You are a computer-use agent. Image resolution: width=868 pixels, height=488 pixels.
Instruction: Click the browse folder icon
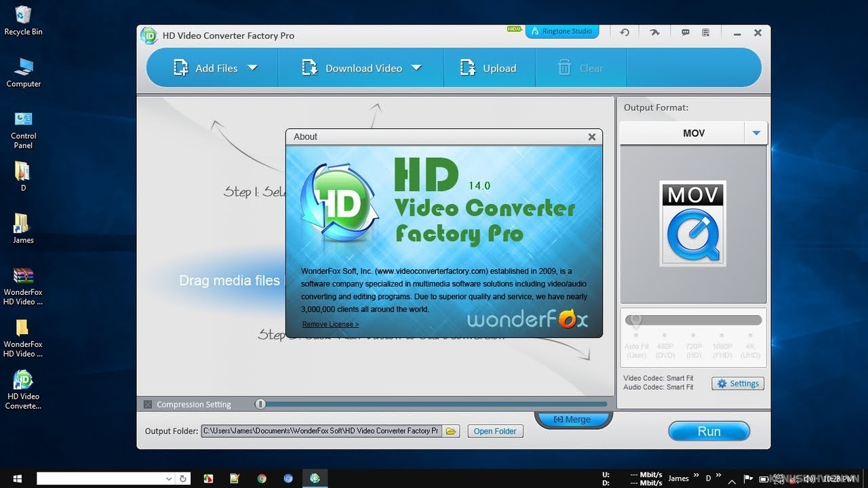[x=451, y=431]
